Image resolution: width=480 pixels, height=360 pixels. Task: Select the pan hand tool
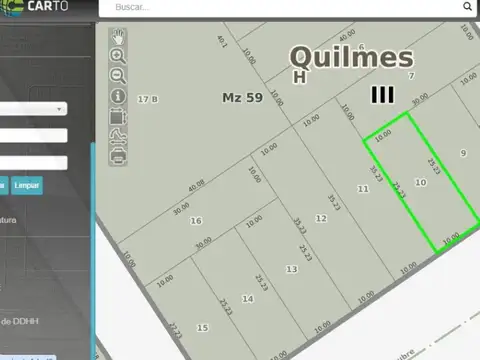(x=118, y=37)
